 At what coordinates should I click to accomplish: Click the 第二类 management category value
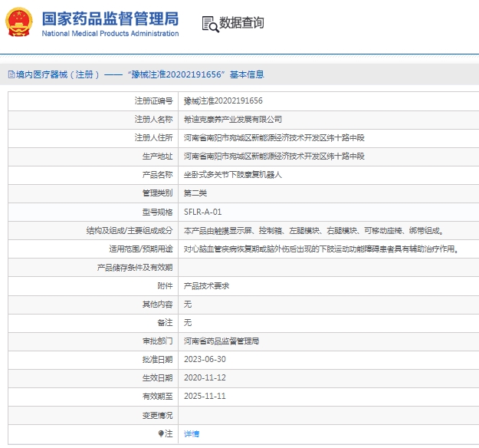pyautogui.click(x=195, y=193)
